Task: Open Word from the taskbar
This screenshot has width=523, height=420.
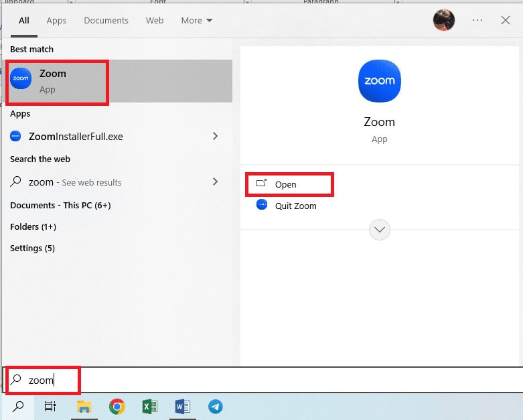Action: [182, 407]
